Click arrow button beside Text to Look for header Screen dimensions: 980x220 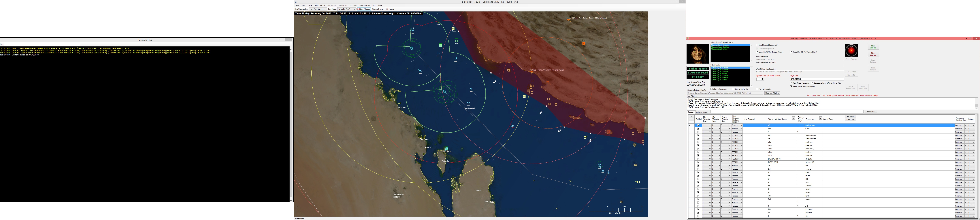(794, 118)
